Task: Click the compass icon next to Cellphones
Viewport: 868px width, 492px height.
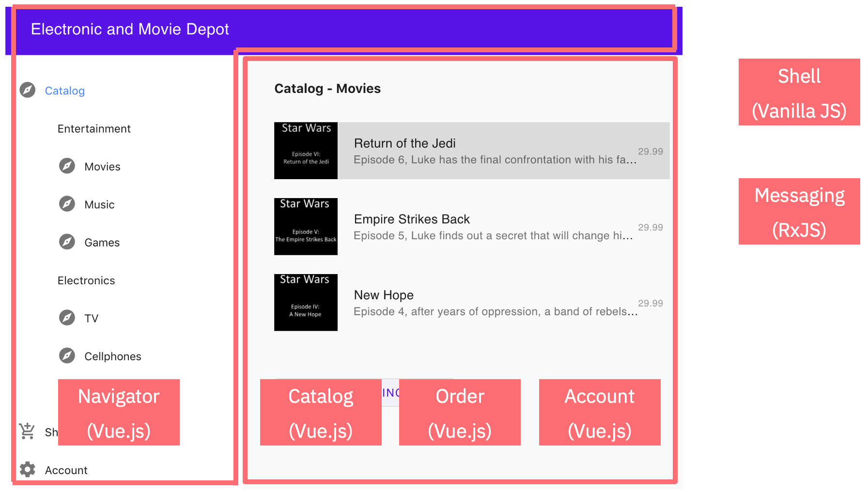Action: (67, 355)
